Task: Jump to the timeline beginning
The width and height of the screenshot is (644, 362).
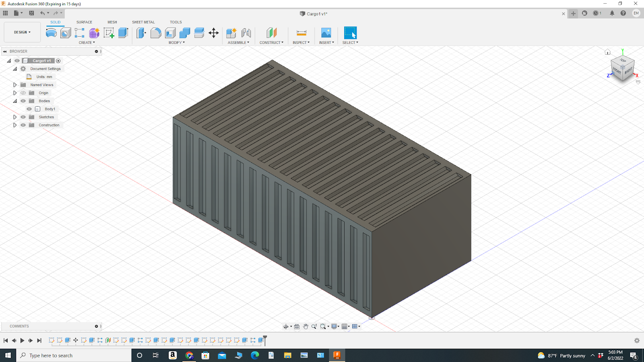Action: coord(6,341)
